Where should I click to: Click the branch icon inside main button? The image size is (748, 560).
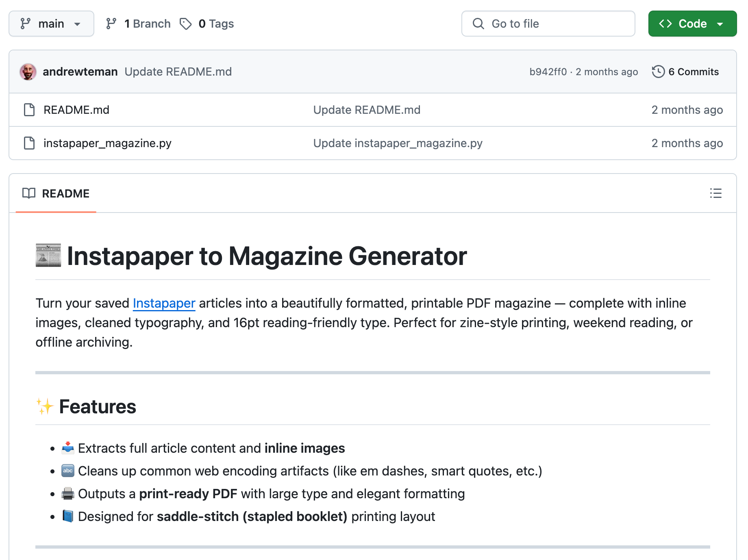tap(25, 24)
